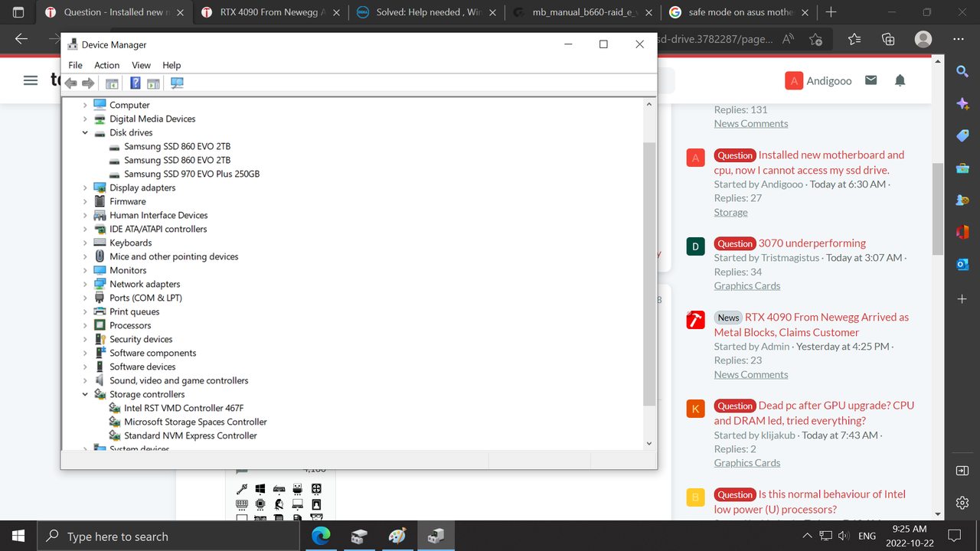The image size is (980, 551).
Task: Select Print queues category
Action: [134, 311]
